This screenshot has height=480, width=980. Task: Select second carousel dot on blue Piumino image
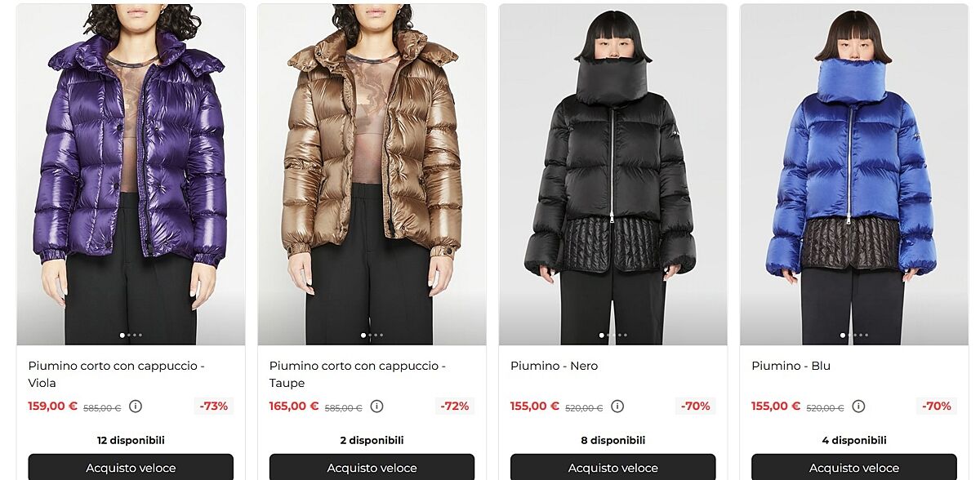pyautogui.click(x=849, y=335)
